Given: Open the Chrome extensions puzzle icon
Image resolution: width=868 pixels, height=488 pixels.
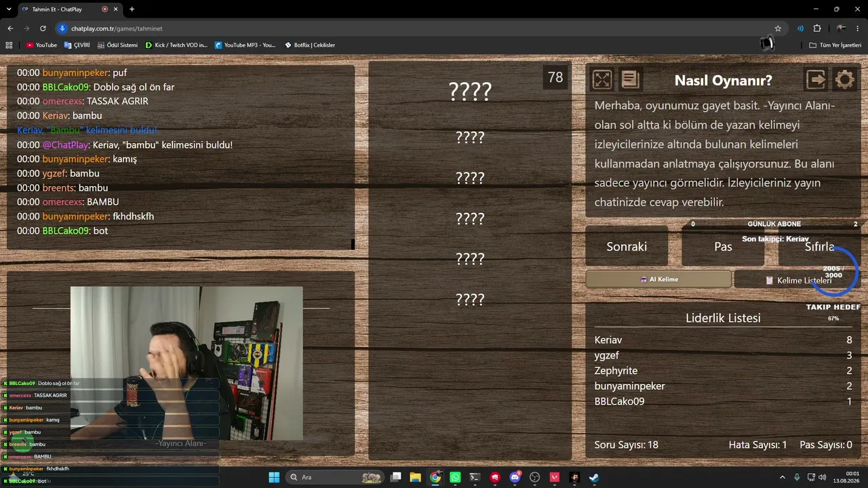Looking at the screenshot, I should (816, 28).
